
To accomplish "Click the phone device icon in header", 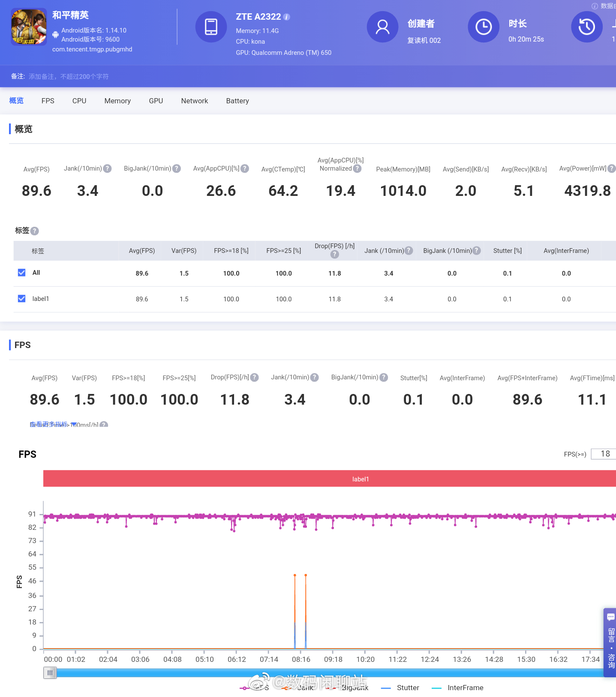I will [x=211, y=27].
